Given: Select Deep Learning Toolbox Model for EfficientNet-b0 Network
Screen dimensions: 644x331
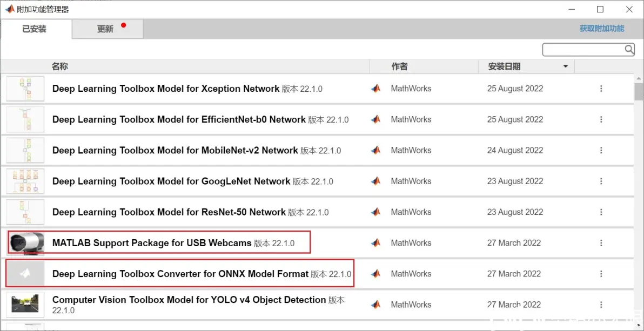Looking at the screenshot, I should pos(179,119).
